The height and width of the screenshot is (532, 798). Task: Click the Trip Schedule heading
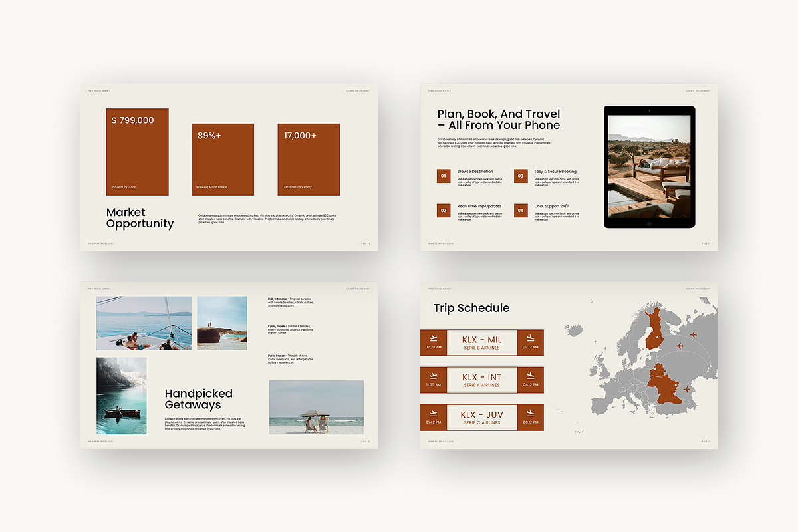471,308
